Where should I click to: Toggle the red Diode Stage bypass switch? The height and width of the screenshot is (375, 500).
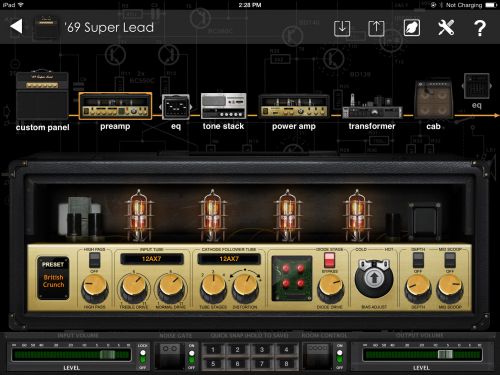point(330,260)
